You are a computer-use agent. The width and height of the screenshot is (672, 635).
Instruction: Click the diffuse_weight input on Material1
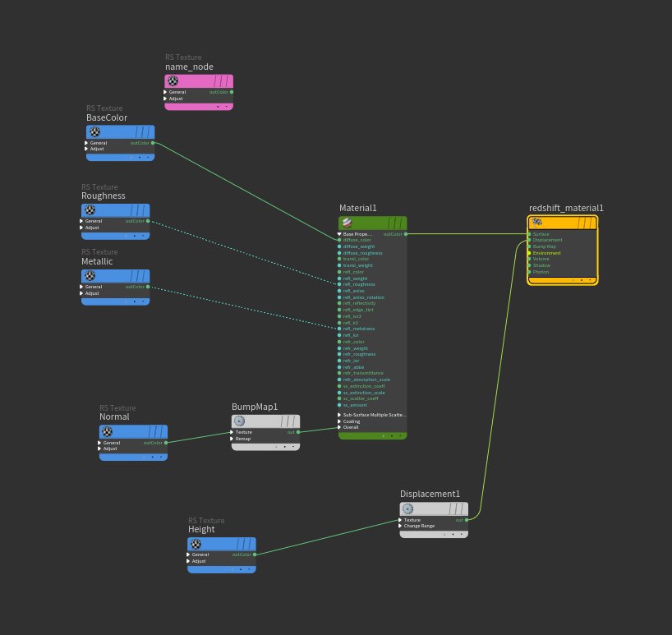(x=339, y=246)
